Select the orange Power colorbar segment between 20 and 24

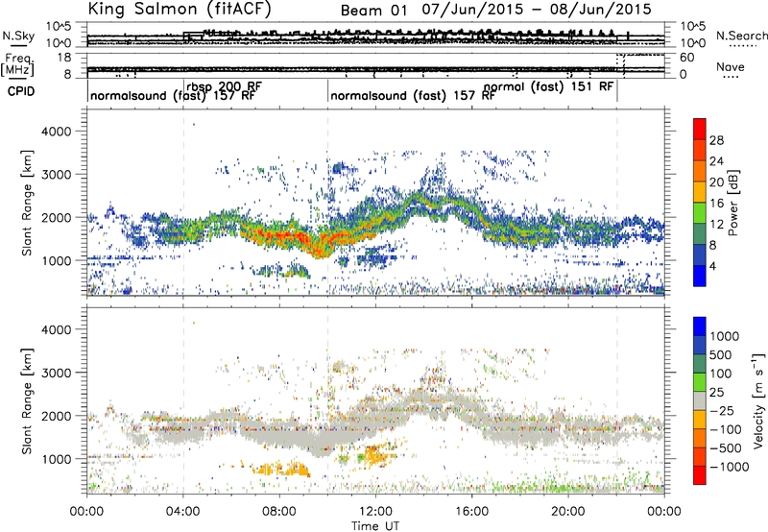tap(700, 171)
